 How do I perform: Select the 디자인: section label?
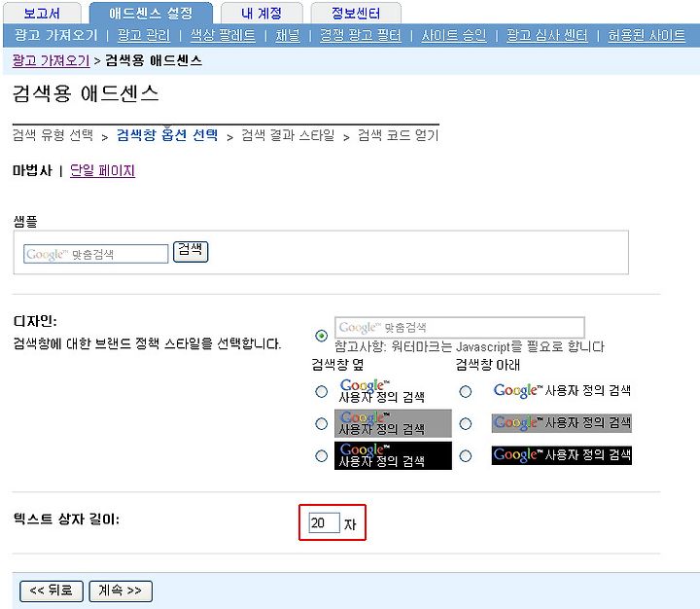point(35,321)
